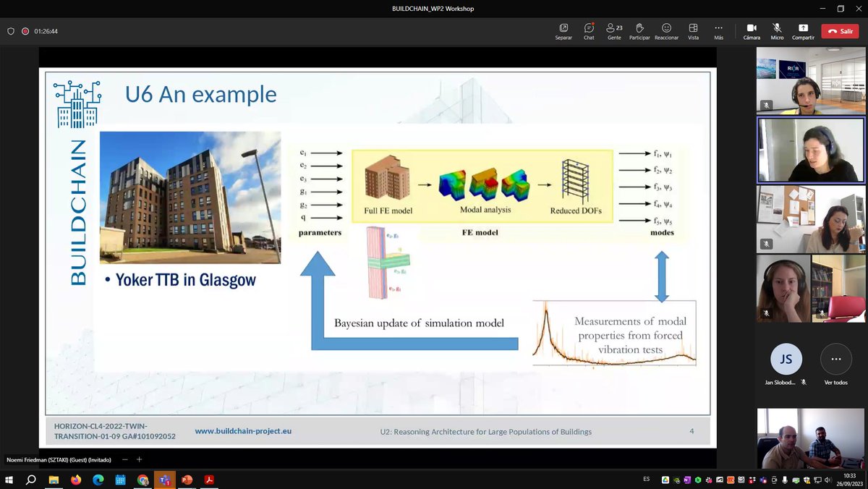The height and width of the screenshot is (489, 868).
Task: Launch Microsoft Edge from taskbar
Action: pyautogui.click(x=98, y=480)
